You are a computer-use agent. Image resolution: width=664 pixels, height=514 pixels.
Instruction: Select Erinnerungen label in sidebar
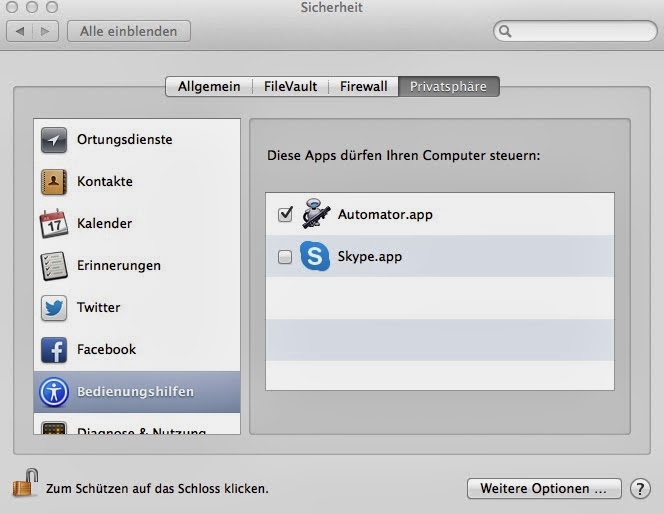point(119,265)
